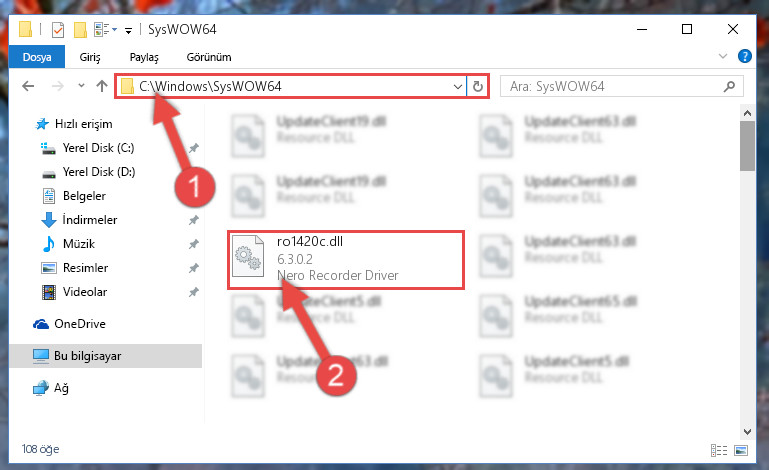Click the New Folder quick access icon

click(80, 30)
